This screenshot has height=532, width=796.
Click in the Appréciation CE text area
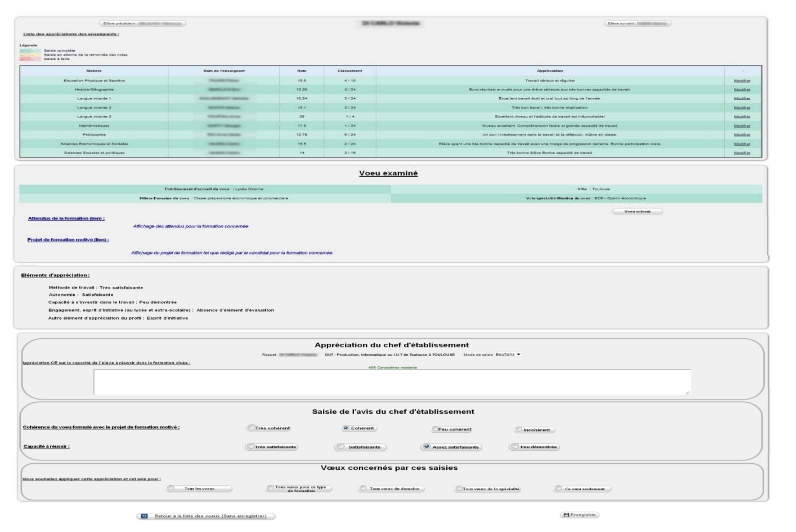(x=392, y=382)
